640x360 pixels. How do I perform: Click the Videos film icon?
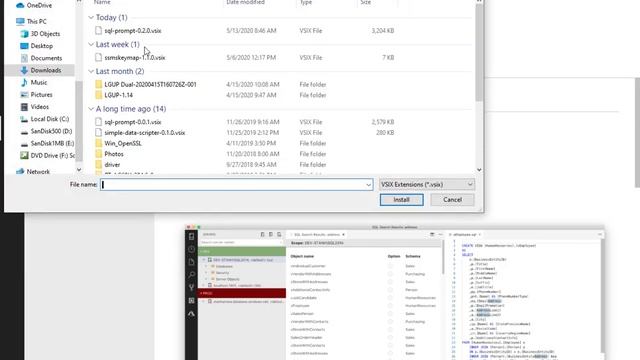[x=24, y=107]
